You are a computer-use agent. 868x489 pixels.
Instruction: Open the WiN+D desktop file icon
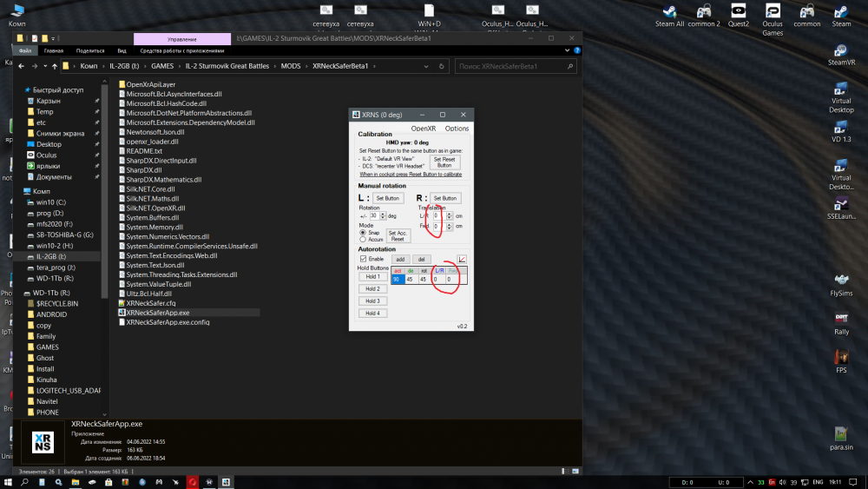(429, 15)
